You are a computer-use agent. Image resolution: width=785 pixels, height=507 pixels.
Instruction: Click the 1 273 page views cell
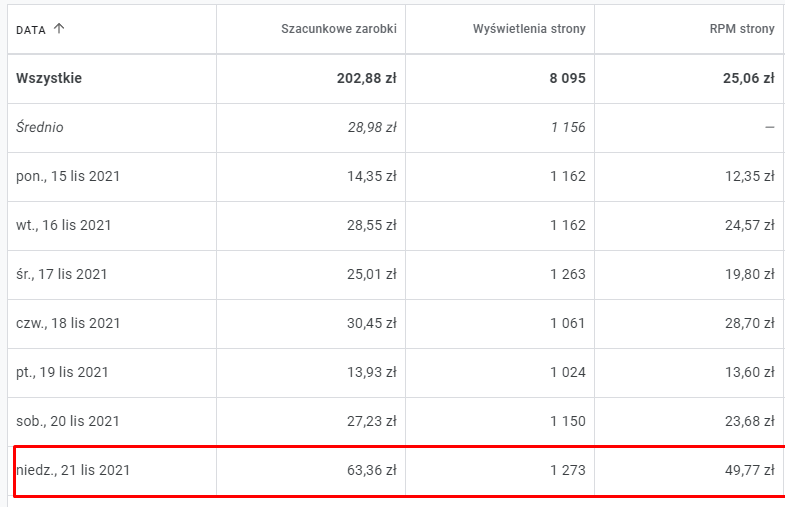[x=567, y=470]
